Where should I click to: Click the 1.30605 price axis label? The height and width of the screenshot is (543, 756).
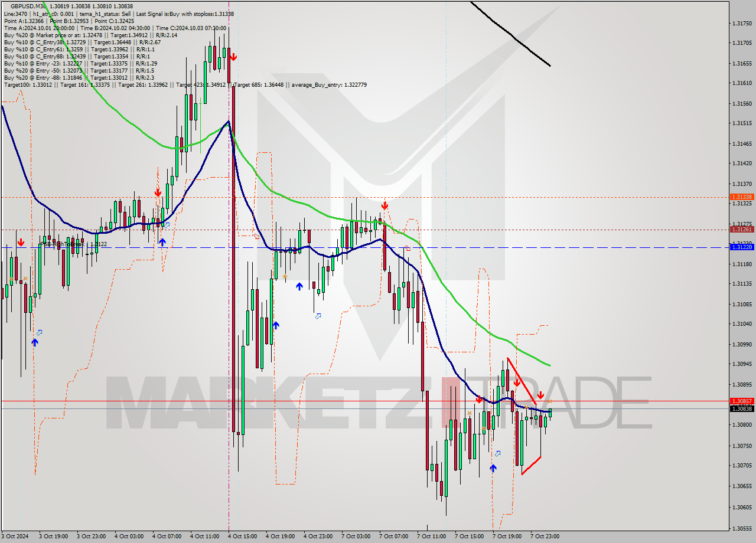[742, 508]
